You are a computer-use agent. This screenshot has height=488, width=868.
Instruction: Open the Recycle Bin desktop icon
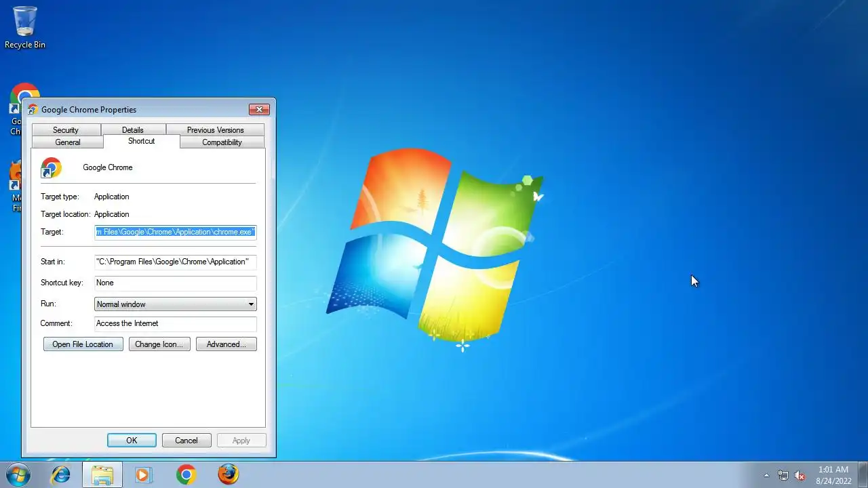[x=25, y=27]
